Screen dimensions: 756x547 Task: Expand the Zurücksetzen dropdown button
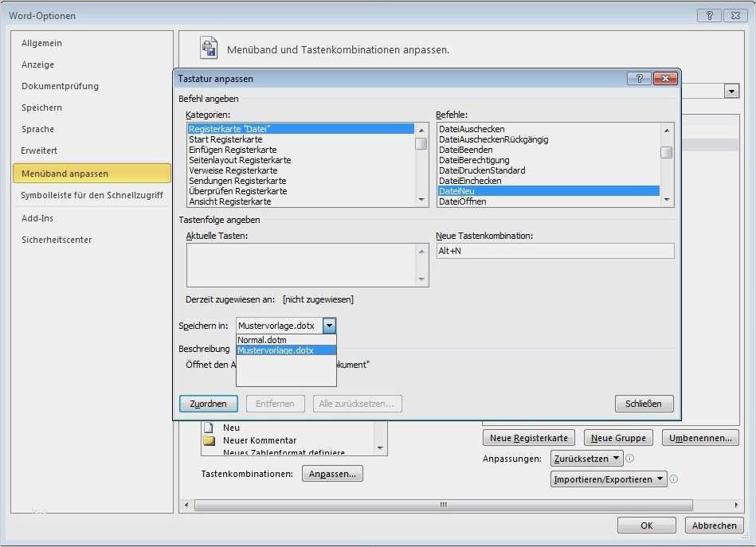pos(586,459)
